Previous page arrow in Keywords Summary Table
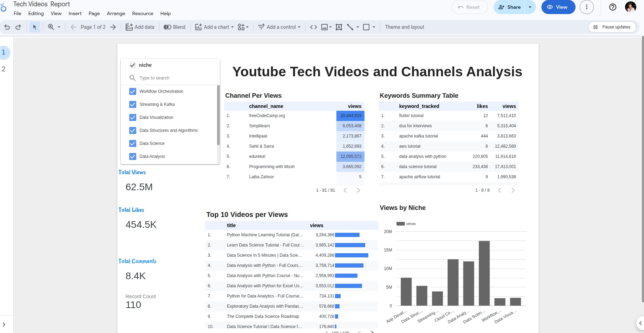The width and height of the screenshot is (644, 333). point(500,190)
